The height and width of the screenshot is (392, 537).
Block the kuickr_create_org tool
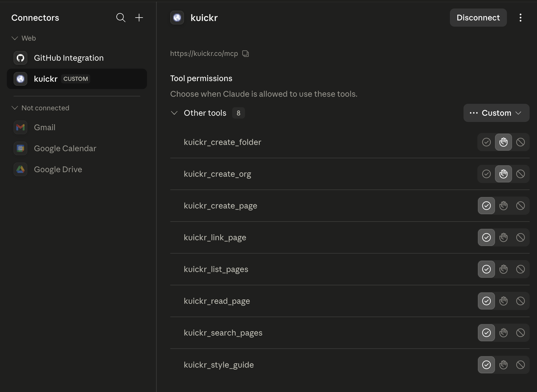pyautogui.click(x=521, y=174)
